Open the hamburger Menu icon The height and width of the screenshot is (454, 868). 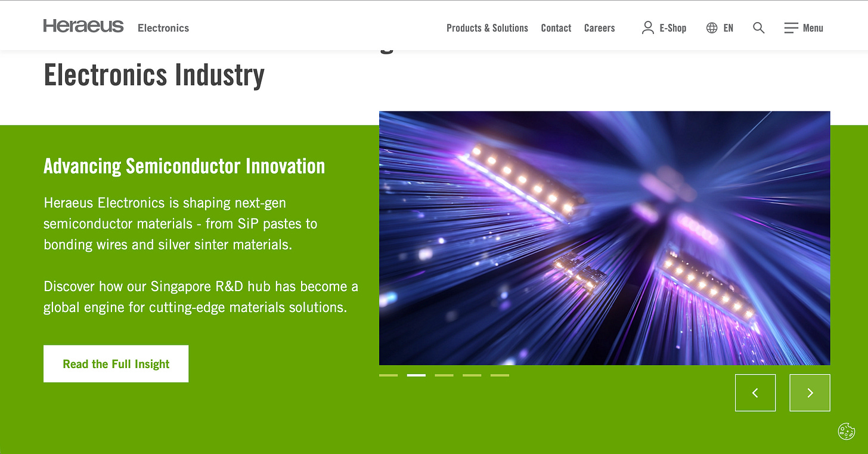(791, 27)
